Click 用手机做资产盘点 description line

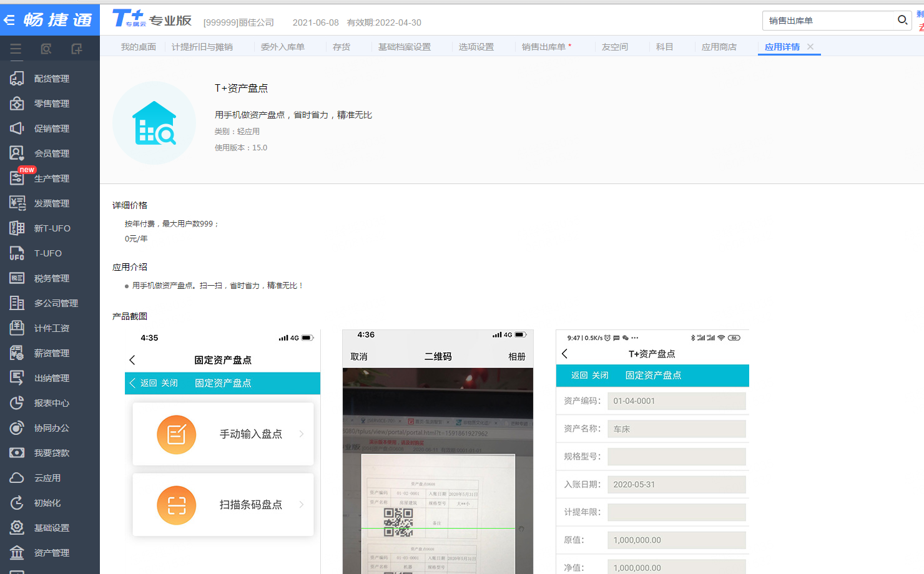(293, 115)
